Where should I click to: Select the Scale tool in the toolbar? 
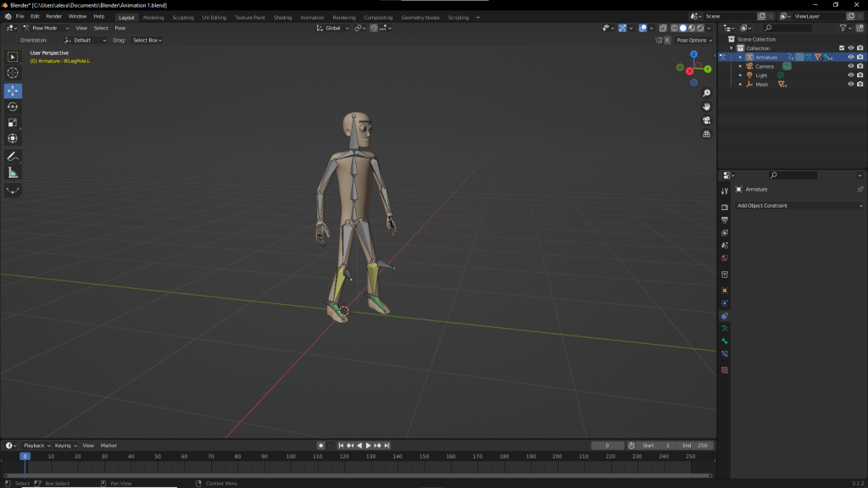pyautogui.click(x=13, y=123)
